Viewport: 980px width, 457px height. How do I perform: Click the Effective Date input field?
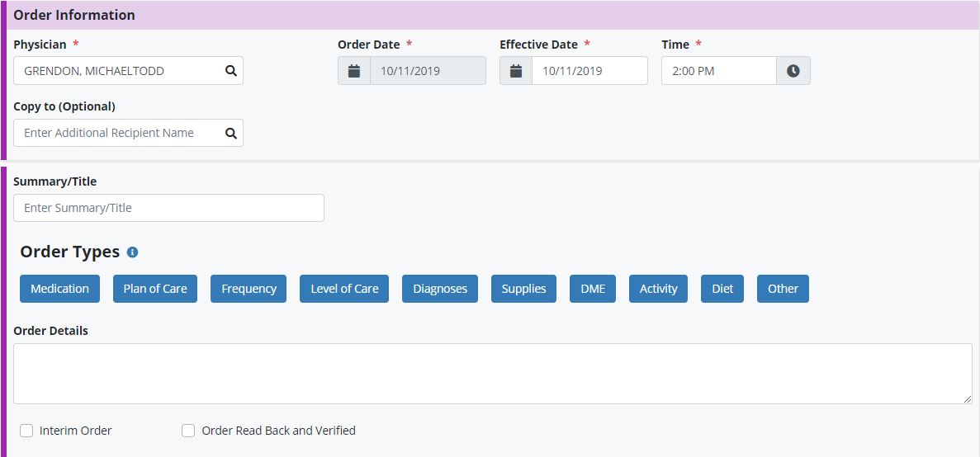589,71
